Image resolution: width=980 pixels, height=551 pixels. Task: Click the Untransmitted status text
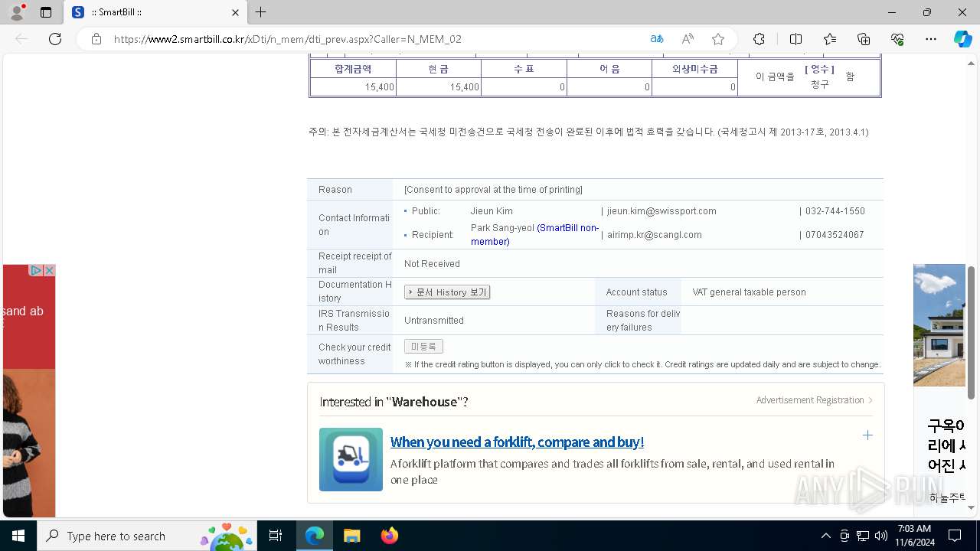434,321
